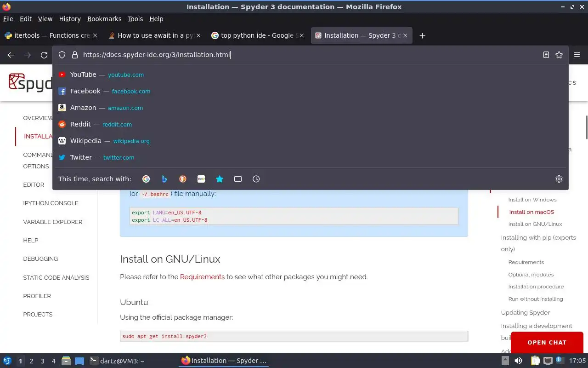
Task: Open the Edit menu
Action: pos(26,19)
